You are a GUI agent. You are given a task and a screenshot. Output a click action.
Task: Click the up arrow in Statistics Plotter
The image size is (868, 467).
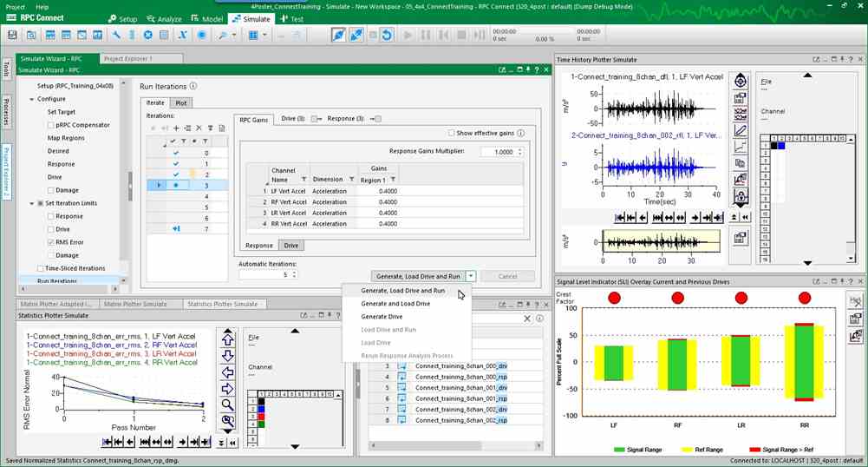click(227, 339)
